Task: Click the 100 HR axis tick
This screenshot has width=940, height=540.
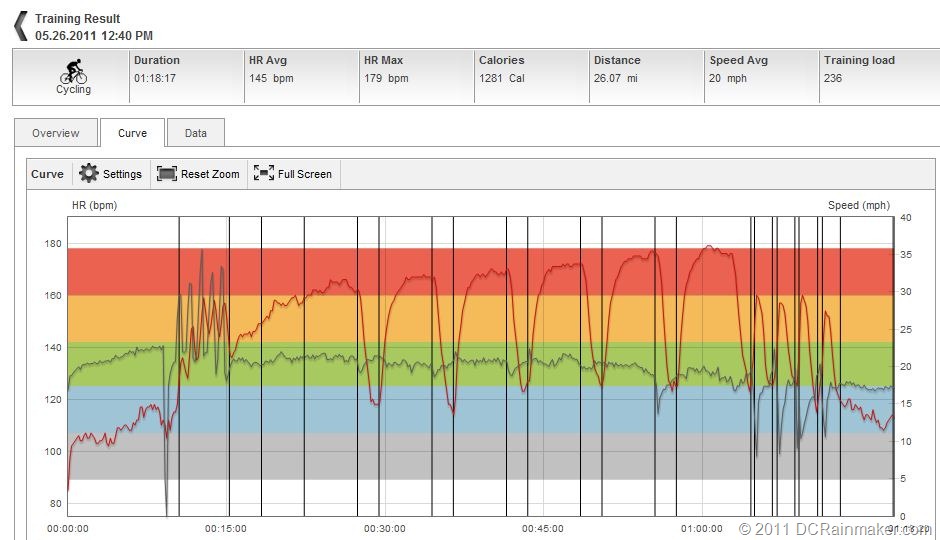Action: (53, 451)
